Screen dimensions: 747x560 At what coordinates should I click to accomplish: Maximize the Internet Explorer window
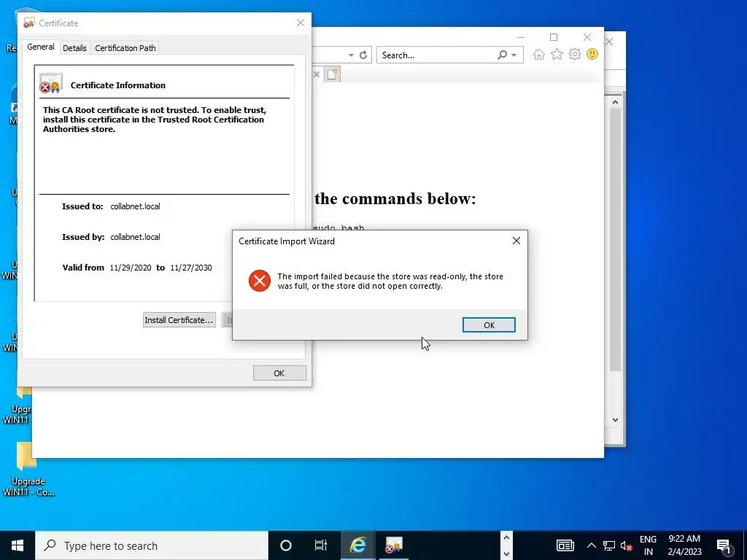click(554, 37)
